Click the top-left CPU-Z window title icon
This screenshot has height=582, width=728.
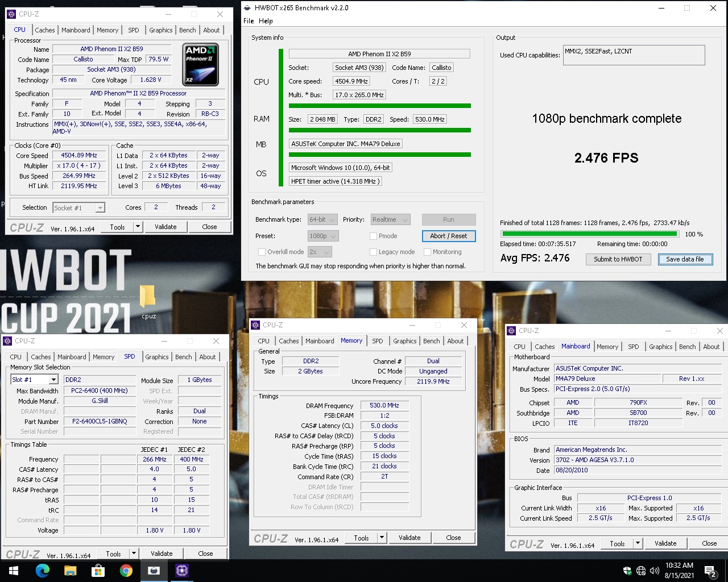pos(13,14)
